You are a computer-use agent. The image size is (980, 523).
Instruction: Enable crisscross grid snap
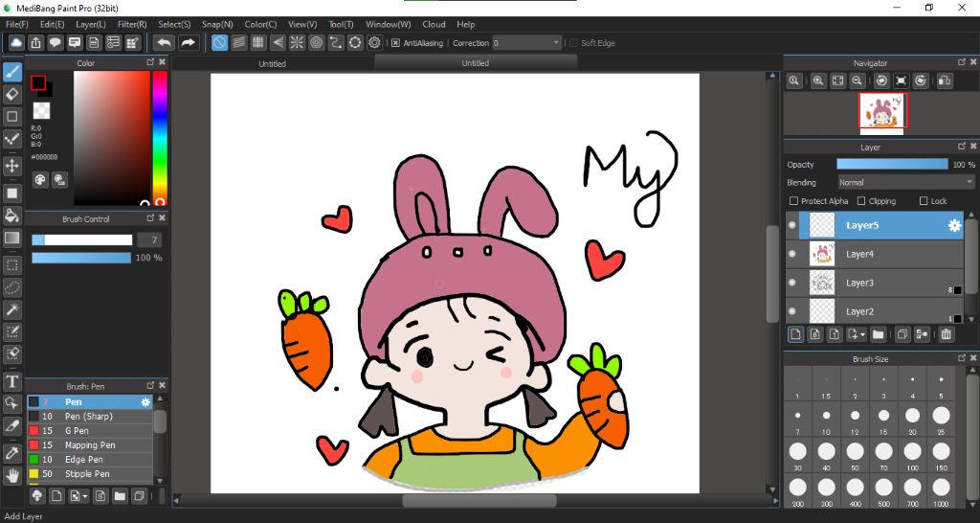258,42
